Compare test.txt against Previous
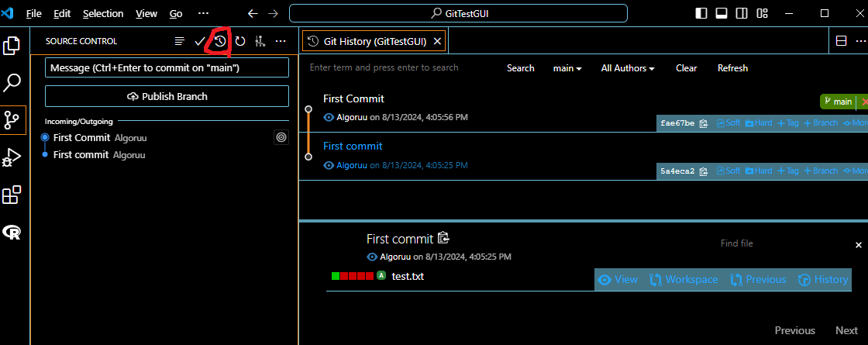Viewport: 868px width, 345px height. [758, 280]
